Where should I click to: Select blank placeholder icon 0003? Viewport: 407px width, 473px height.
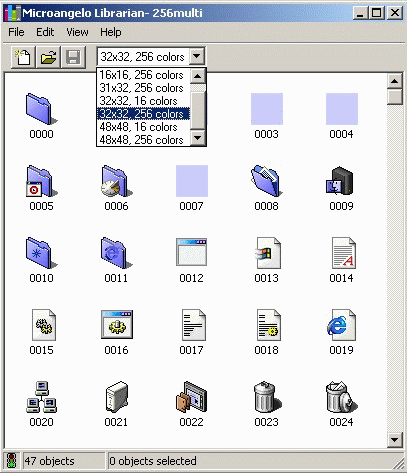point(267,109)
